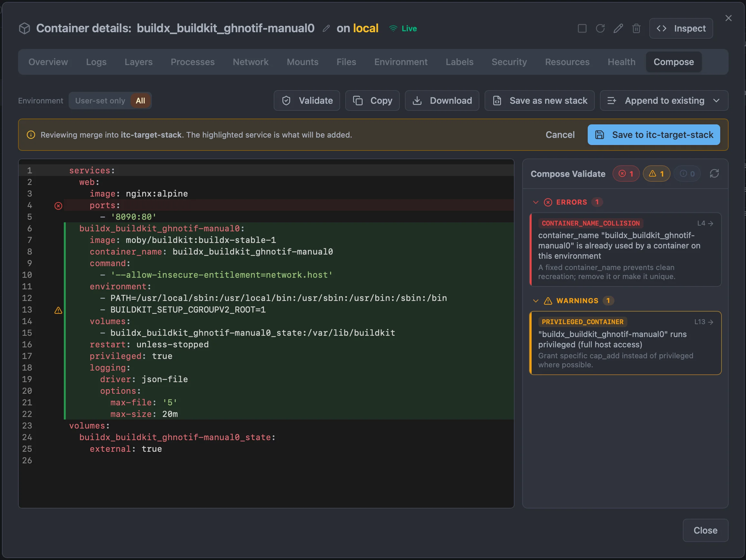Switch to the Layers tab
Viewport: 746px width, 560px height.
pyautogui.click(x=139, y=62)
